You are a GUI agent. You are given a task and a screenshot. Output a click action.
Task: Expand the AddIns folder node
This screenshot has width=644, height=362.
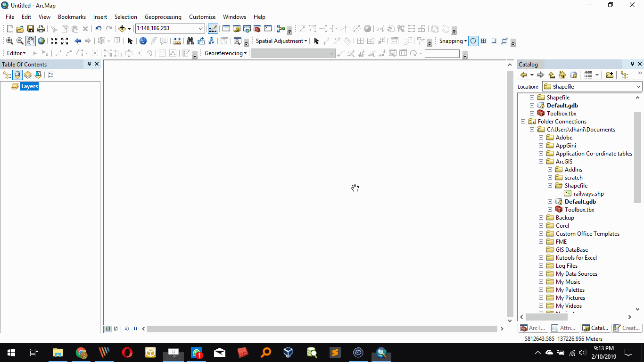tap(550, 170)
